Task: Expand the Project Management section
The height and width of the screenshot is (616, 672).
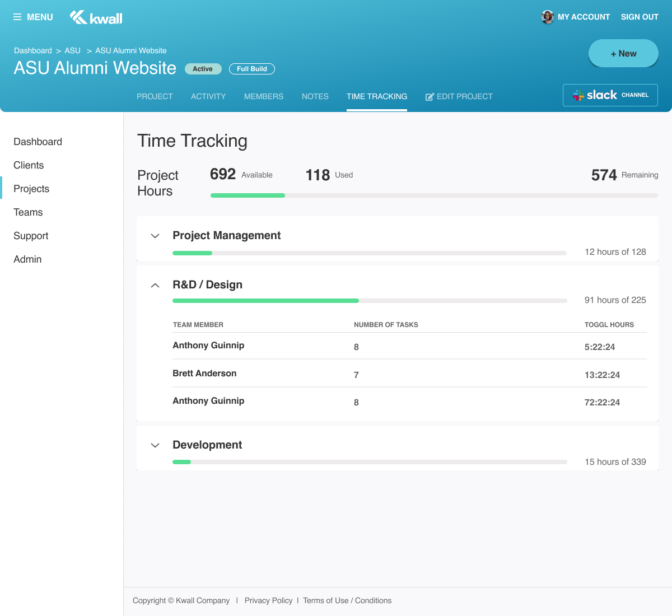Action: 155,236
